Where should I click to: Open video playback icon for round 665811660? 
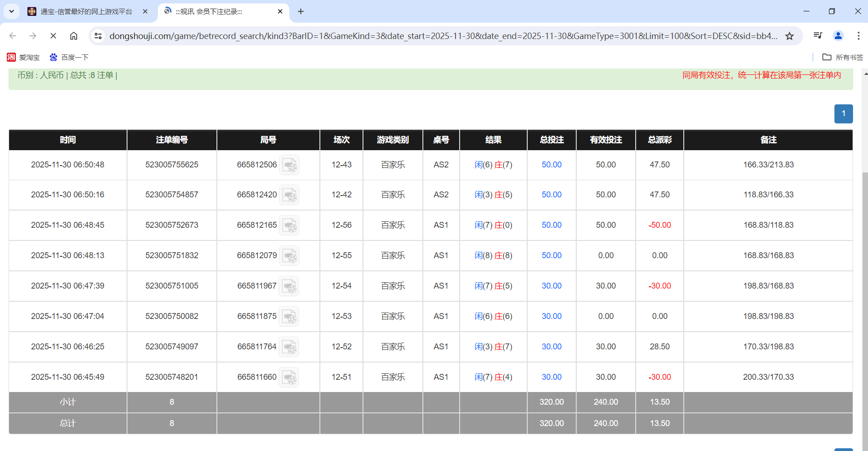point(289,377)
